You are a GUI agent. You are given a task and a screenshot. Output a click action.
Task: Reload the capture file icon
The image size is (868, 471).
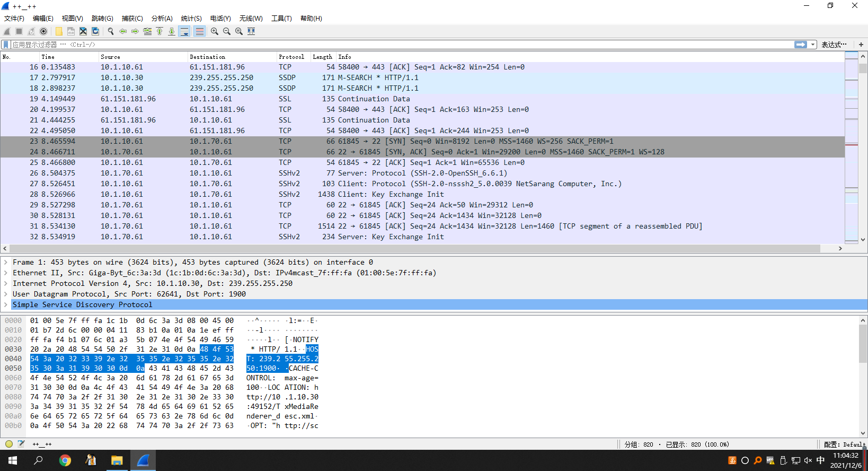point(95,31)
